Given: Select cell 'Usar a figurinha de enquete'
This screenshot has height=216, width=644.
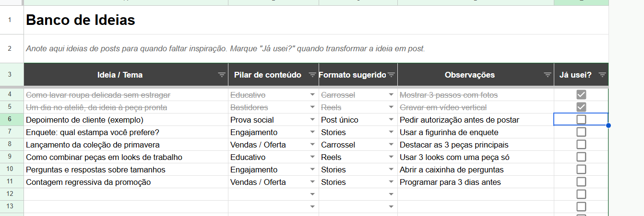Looking at the screenshot, I should pyautogui.click(x=476, y=132).
